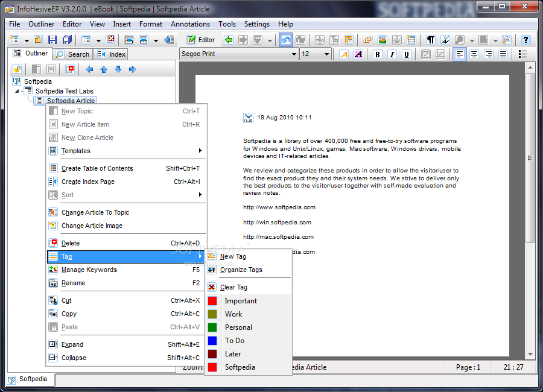Open dropdown arrow beside New eBook icon
The height and width of the screenshot is (392, 543).
pos(27,40)
